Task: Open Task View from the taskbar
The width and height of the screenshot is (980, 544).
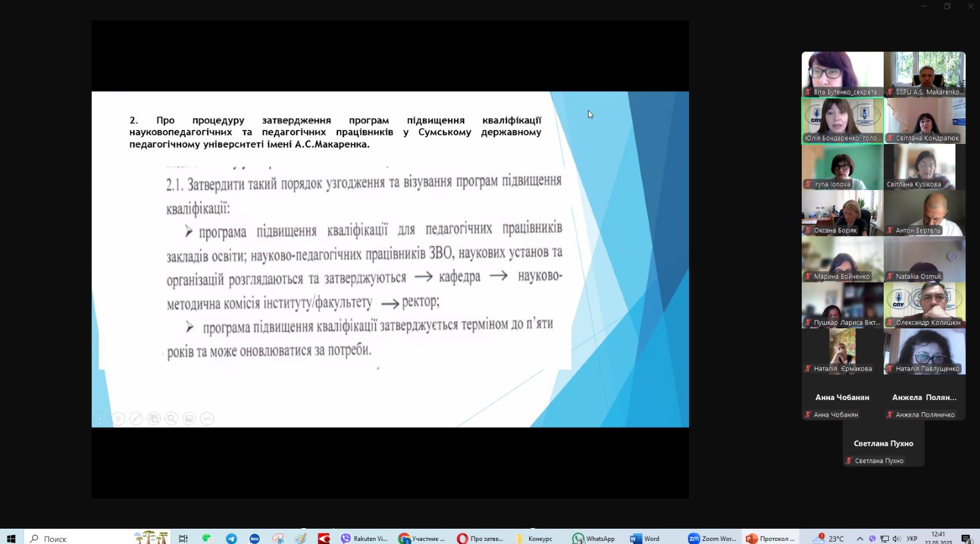Action: [x=183, y=538]
